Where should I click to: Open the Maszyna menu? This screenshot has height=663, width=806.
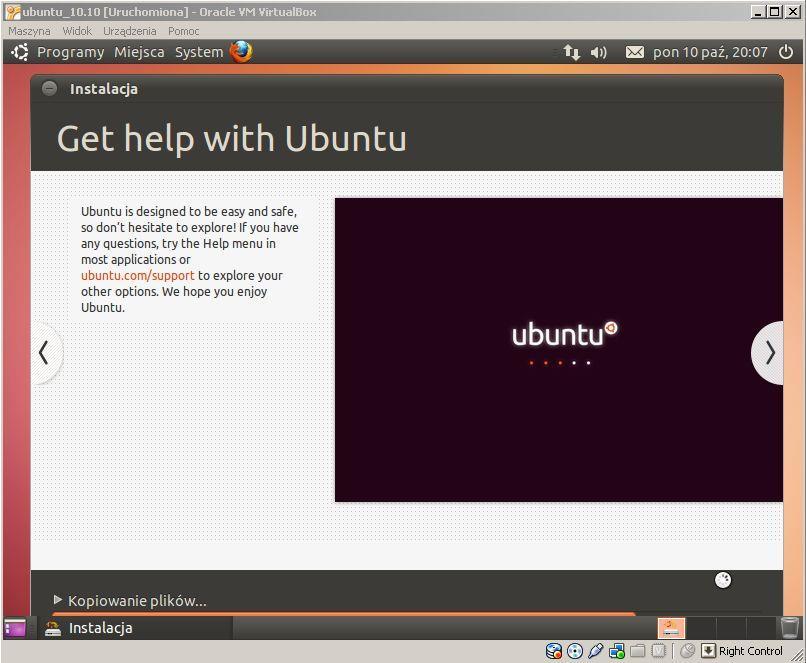point(29,31)
